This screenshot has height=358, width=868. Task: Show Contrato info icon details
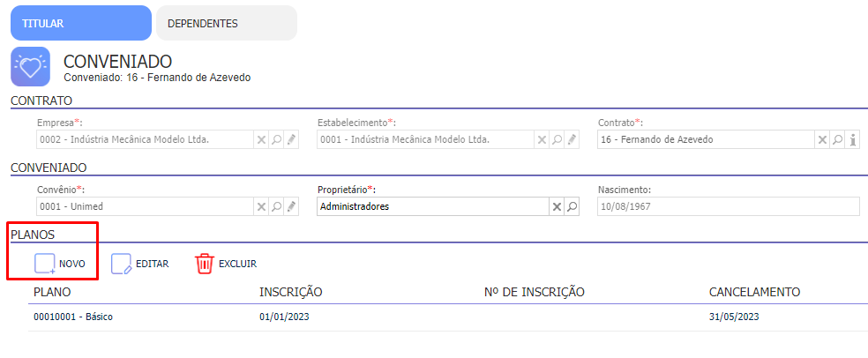click(853, 140)
